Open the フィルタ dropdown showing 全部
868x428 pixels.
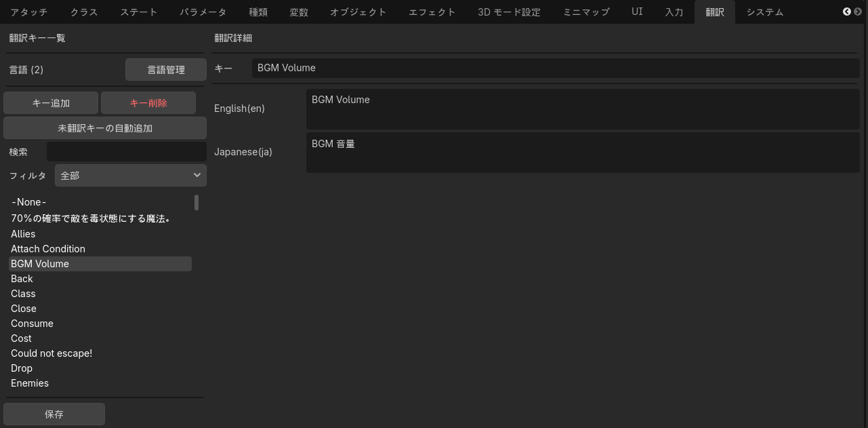coord(131,175)
